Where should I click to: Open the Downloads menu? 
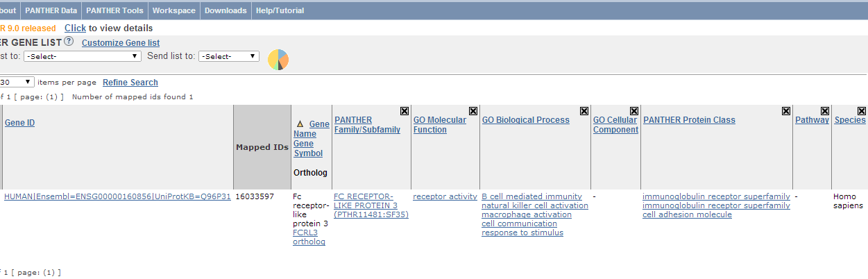pos(225,10)
